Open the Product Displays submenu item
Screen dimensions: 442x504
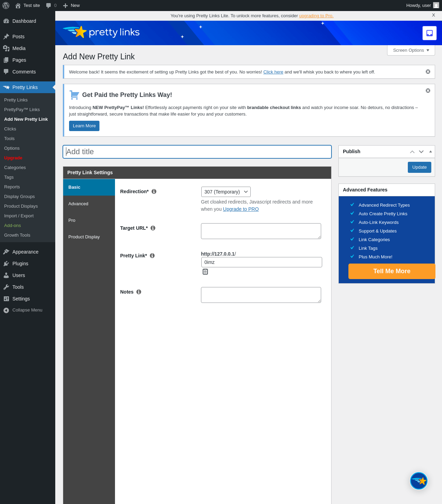coord(28,206)
